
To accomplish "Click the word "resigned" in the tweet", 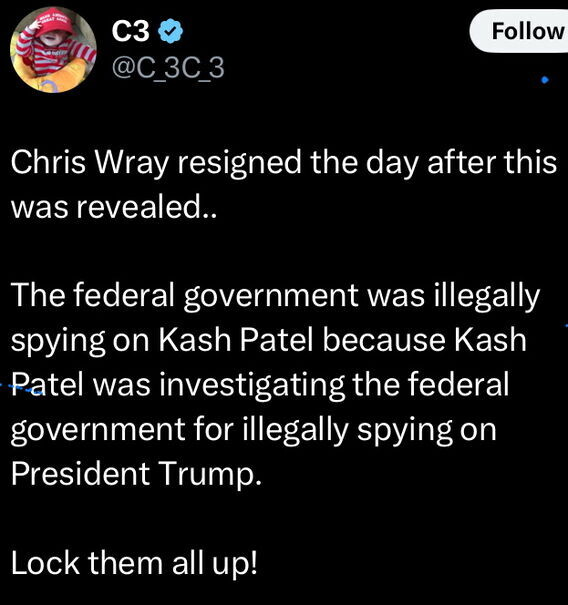I will pos(239,163).
